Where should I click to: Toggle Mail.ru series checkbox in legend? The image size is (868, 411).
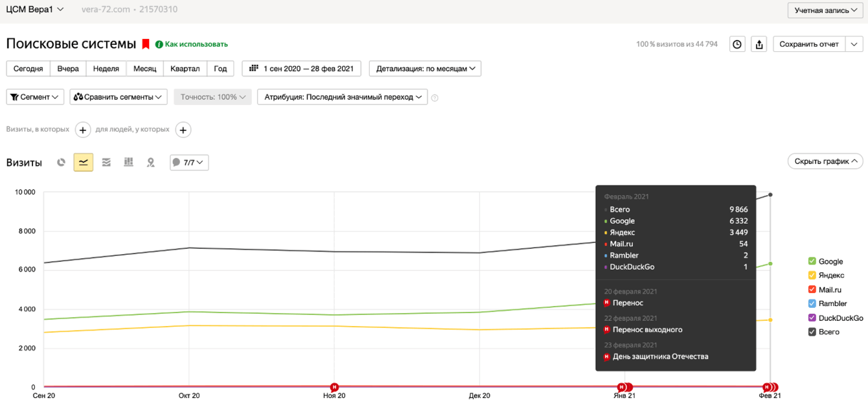812,290
